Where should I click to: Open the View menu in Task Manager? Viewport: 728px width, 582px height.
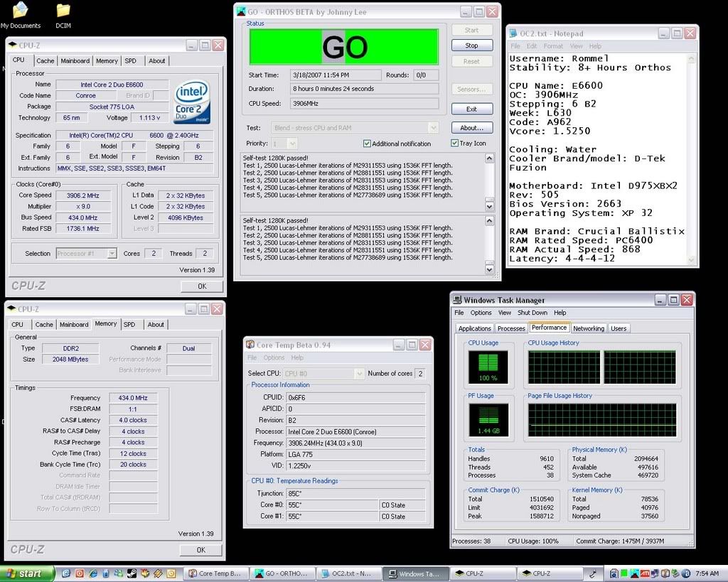tap(504, 313)
